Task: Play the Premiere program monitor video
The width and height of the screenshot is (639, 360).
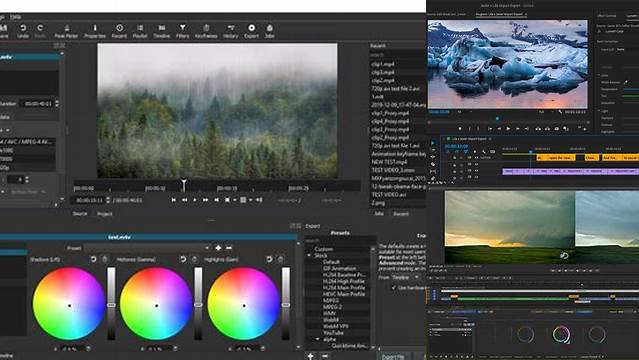Action: pos(508,129)
